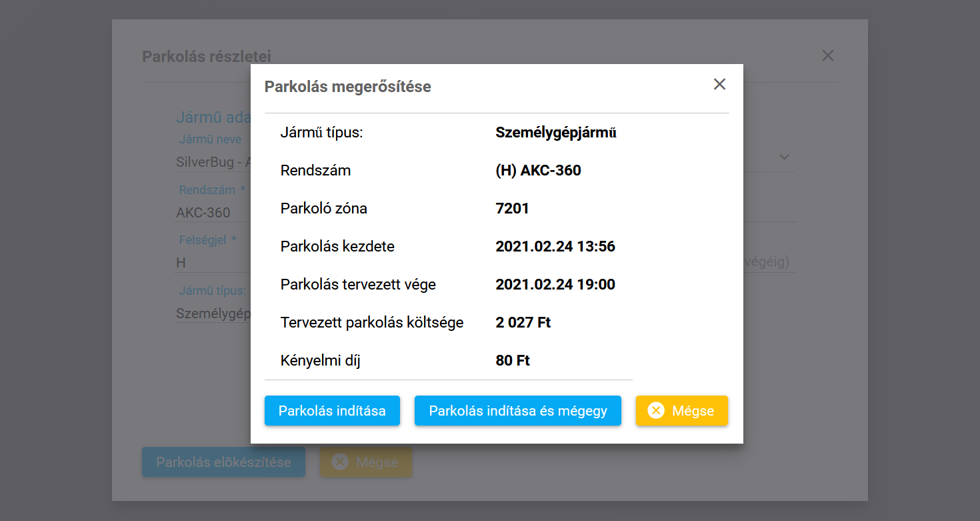This screenshot has height=521, width=980.
Task: Select the planned end time 2021.02.24 19:00
Action: pyautogui.click(x=555, y=285)
